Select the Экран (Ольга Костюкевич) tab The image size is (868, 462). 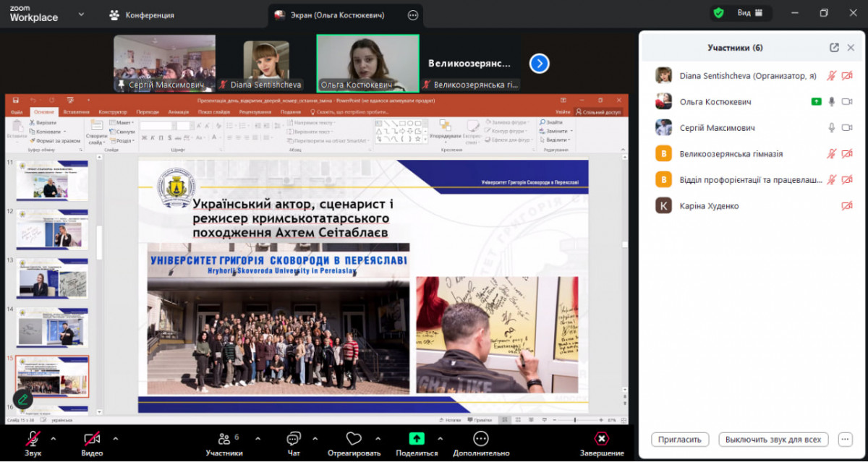click(x=336, y=15)
